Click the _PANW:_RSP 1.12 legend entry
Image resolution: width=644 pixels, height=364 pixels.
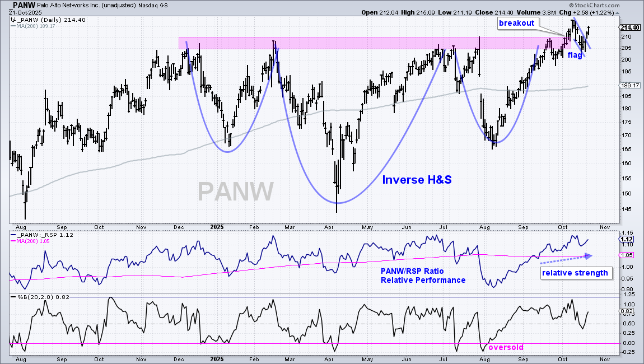44,235
